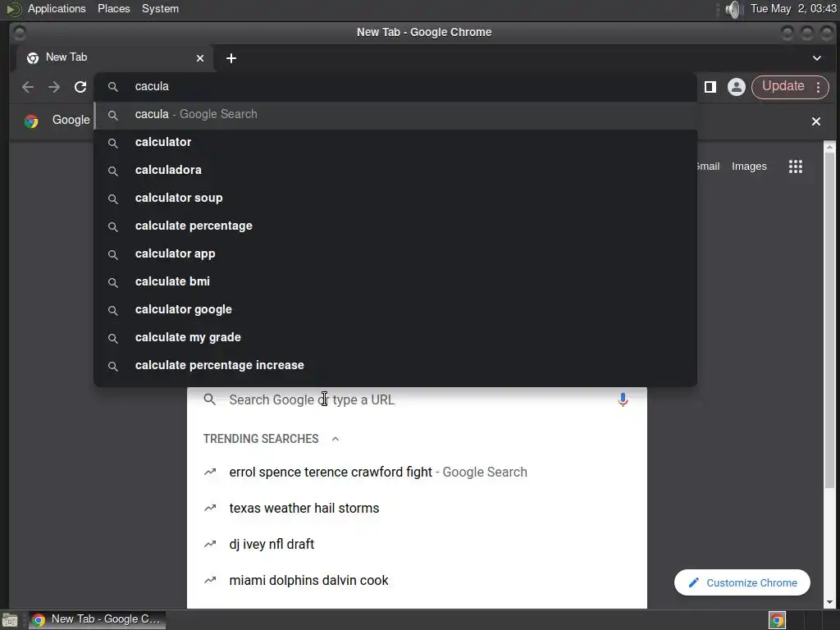Viewport: 840px width, 630px height.
Task: Close the New Tab tab
Action: (200, 58)
